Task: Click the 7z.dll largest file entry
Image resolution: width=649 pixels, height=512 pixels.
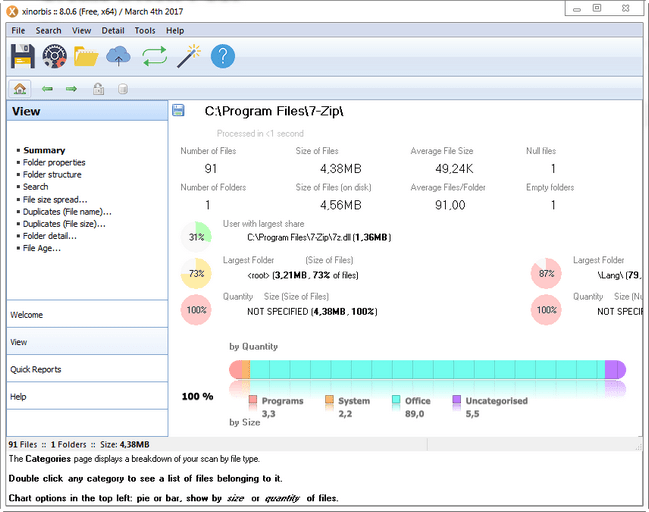Action: click(319, 237)
